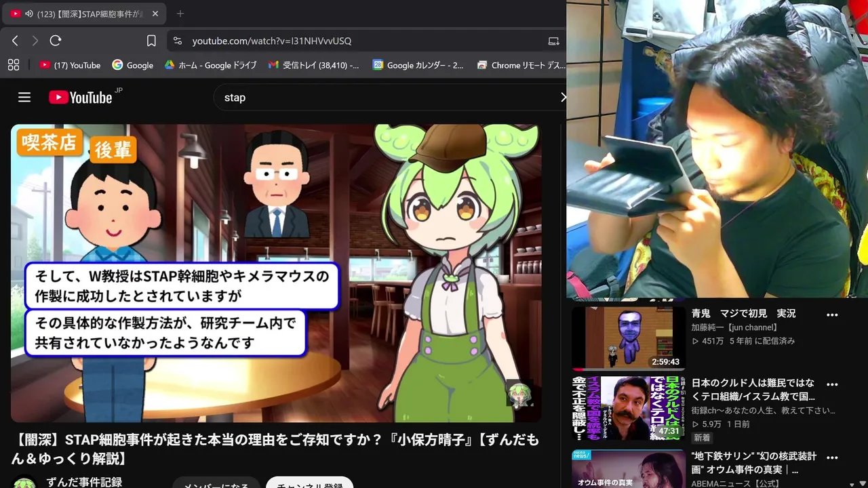Open options menu for 青鬼 video
868x488 pixels.
point(832,314)
